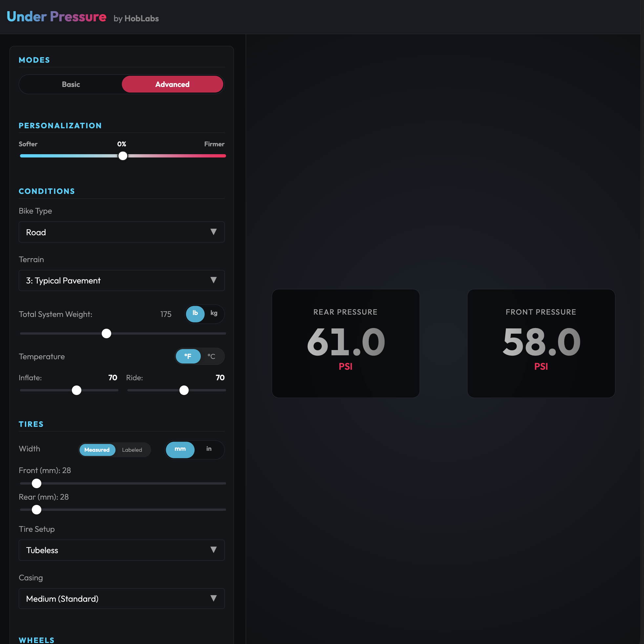
Task: Click the 175 weight value
Action: click(166, 314)
